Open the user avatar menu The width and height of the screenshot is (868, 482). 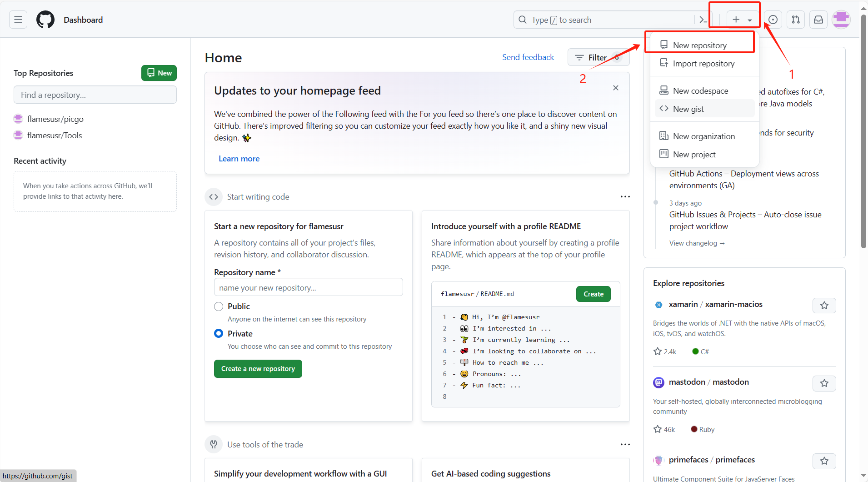tap(841, 20)
